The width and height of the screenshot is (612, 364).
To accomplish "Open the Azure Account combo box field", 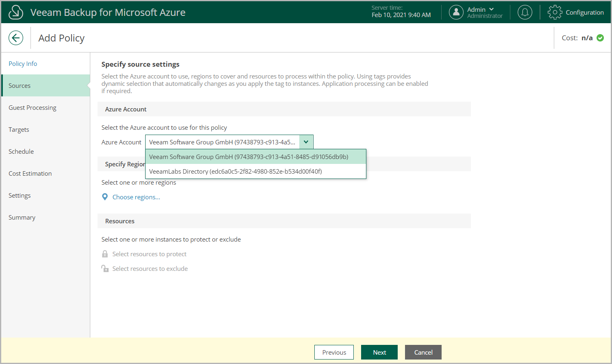I will coord(229,142).
